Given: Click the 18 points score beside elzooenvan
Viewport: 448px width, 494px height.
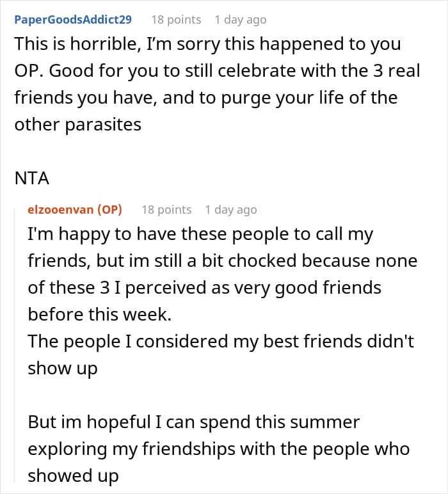Looking at the screenshot, I should click(166, 210).
